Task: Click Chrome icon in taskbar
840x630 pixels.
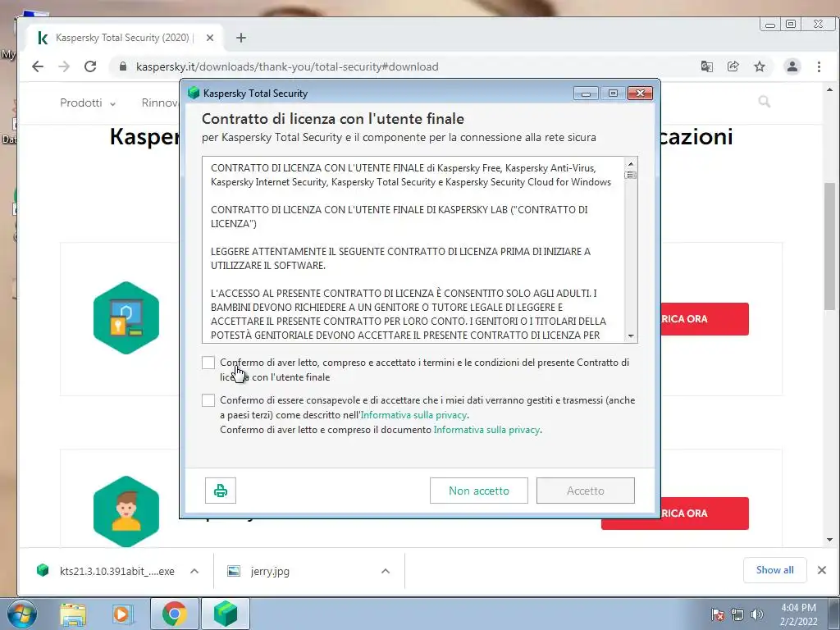Action: [175, 614]
